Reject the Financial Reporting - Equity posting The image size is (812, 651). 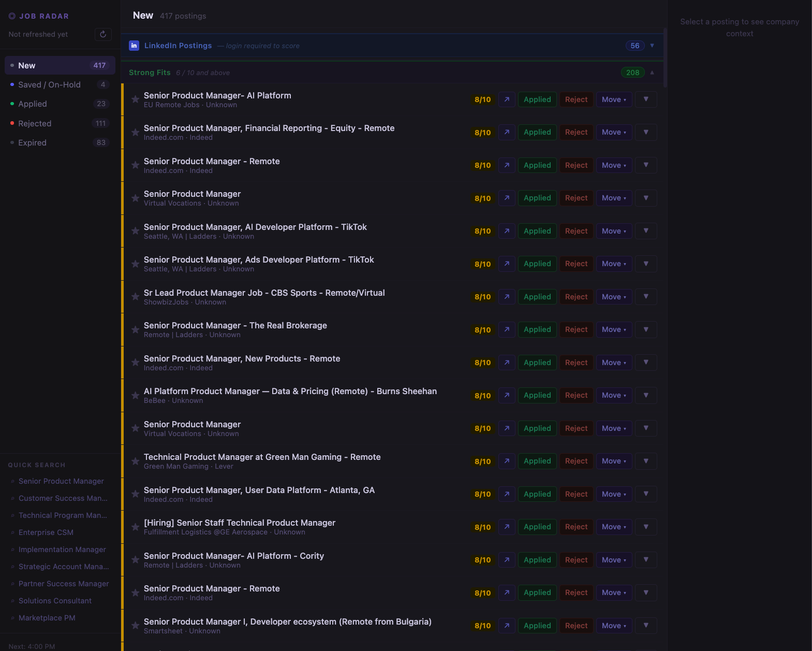pyautogui.click(x=576, y=132)
